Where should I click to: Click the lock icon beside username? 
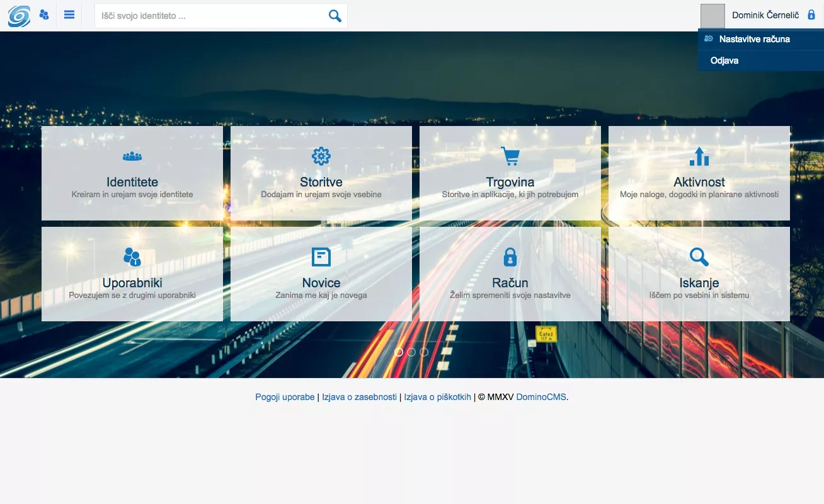coord(811,15)
